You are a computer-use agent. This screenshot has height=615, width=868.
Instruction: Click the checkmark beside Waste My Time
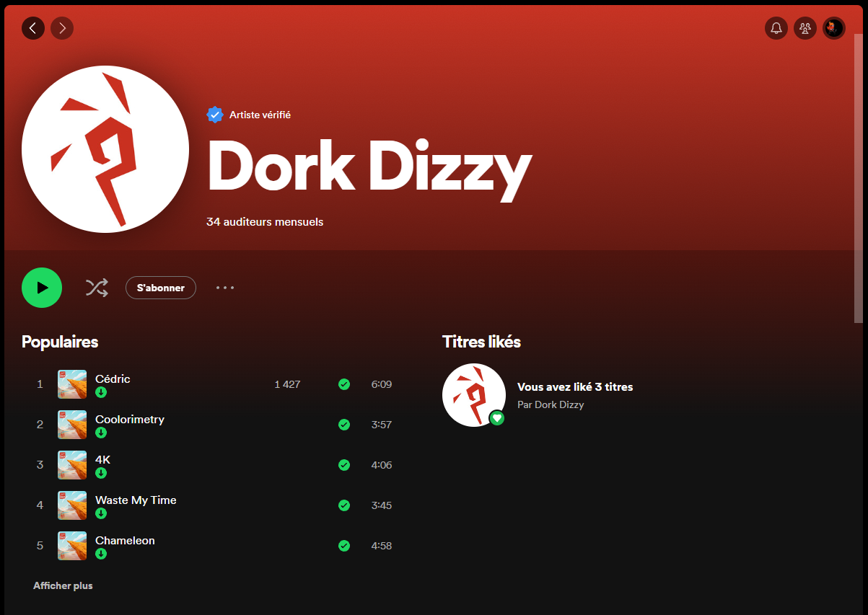tap(344, 505)
